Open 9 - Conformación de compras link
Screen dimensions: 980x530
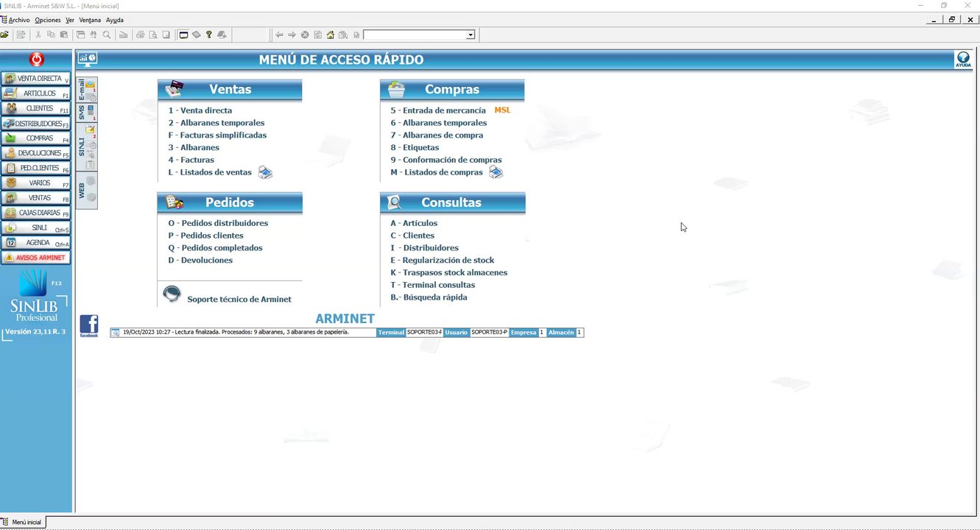point(446,160)
